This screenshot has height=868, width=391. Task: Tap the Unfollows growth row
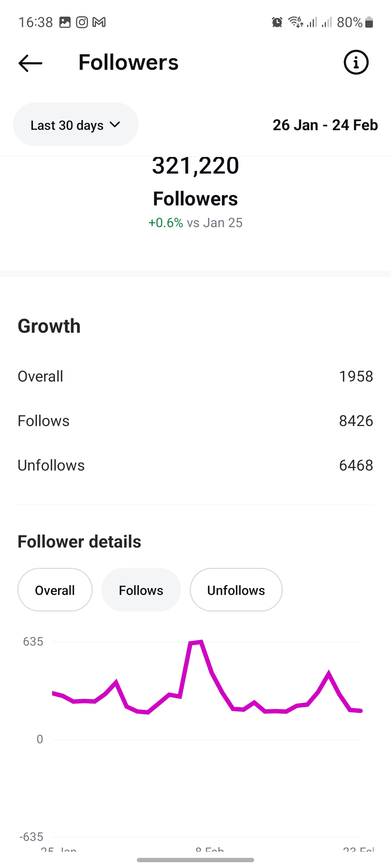(195, 465)
